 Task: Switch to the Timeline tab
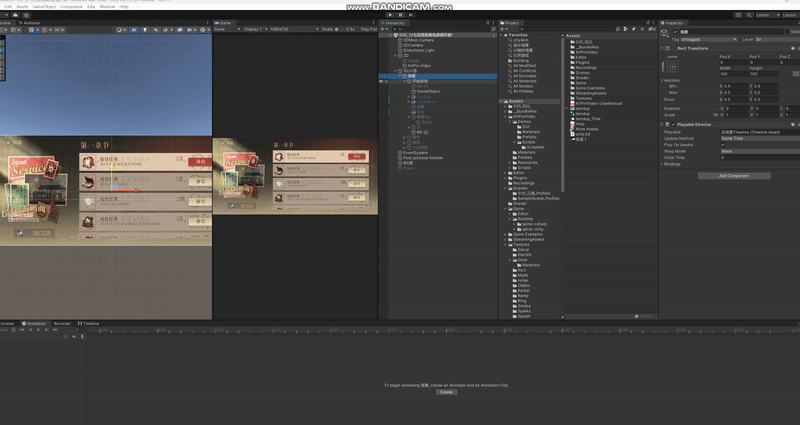[89, 323]
